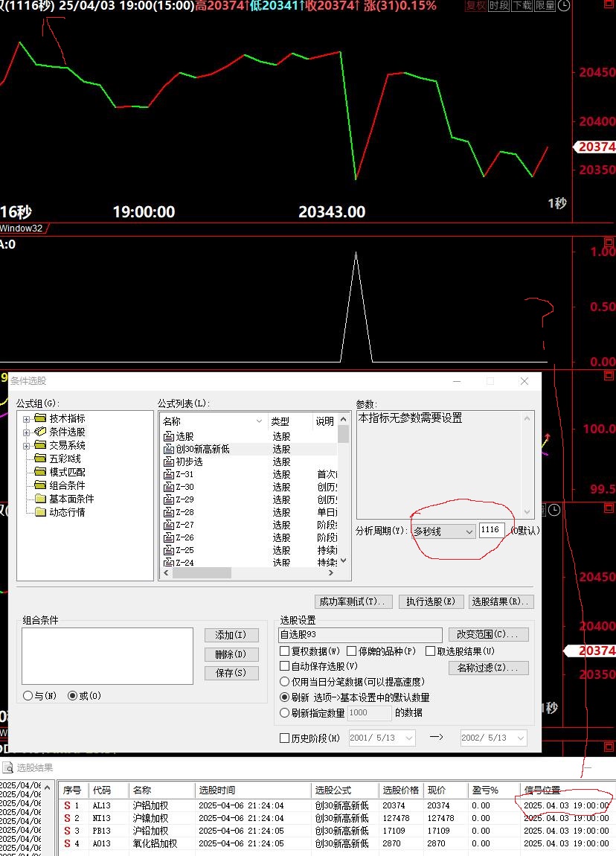Click the 1116 seconds period input field
616x856 pixels.
tap(492, 531)
